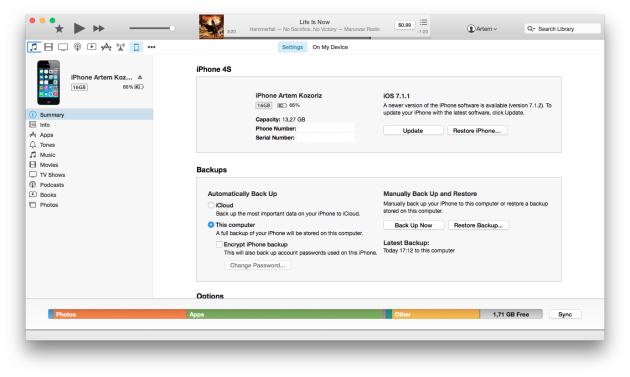Screen dimensions: 630x377
Task: Select Books in the sidebar
Action: tap(90, 195)
